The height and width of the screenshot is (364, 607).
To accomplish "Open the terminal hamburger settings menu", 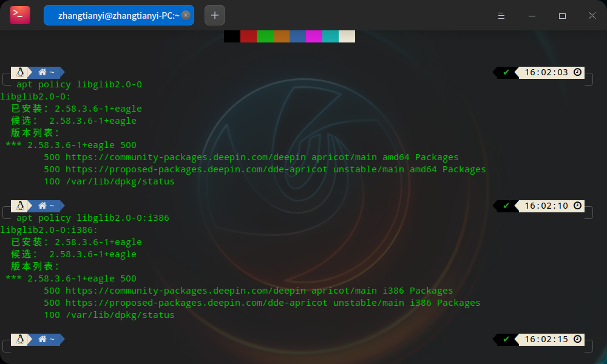I will [501, 16].
